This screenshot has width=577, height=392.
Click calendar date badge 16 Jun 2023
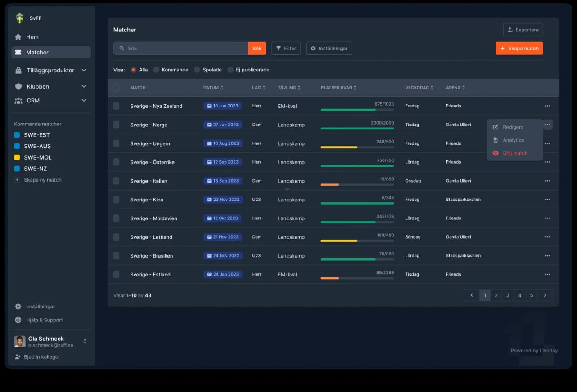[222, 106]
